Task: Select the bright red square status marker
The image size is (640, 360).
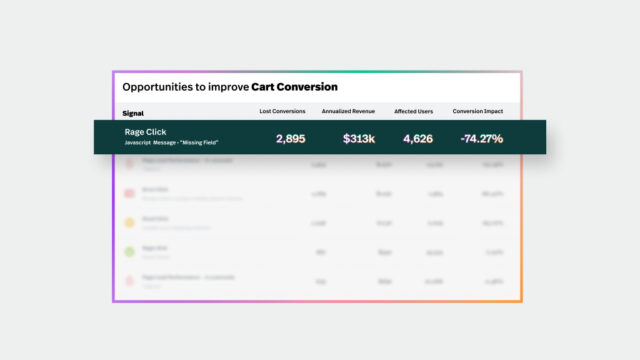Action: [x=129, y=193]
